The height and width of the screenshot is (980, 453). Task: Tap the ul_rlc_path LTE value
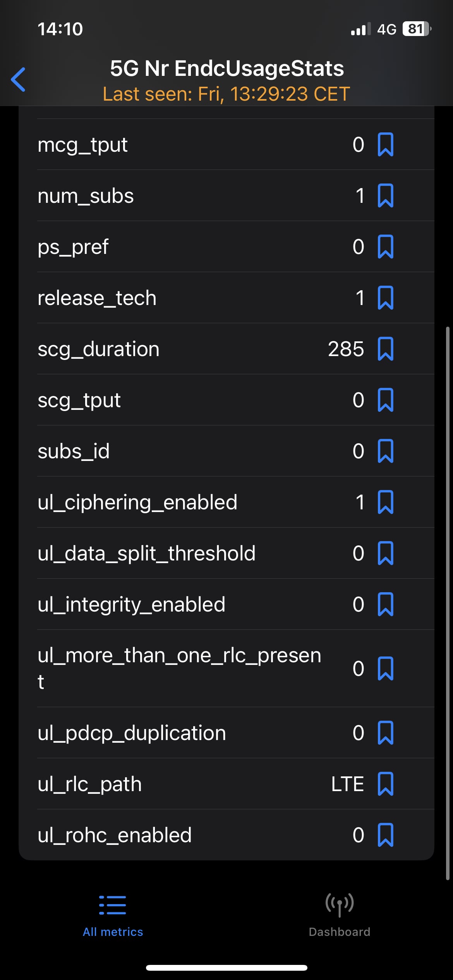347,784
